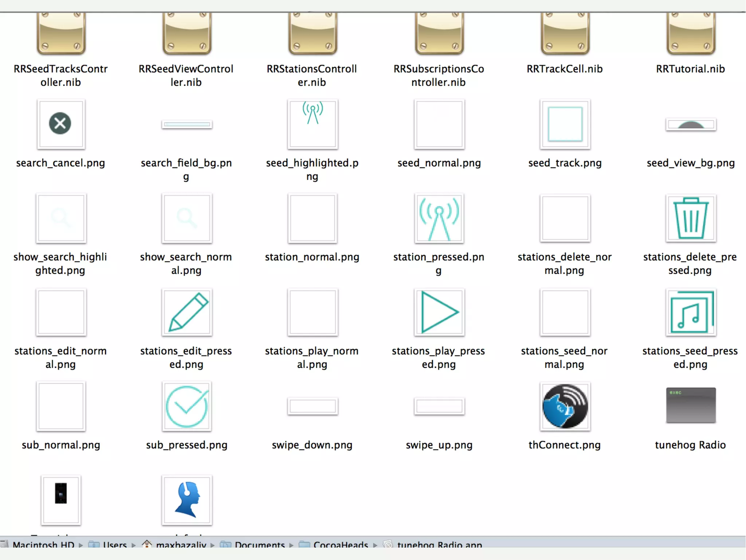Select stations_seed_pressed.png music note icon

click(x=690, y=313)
